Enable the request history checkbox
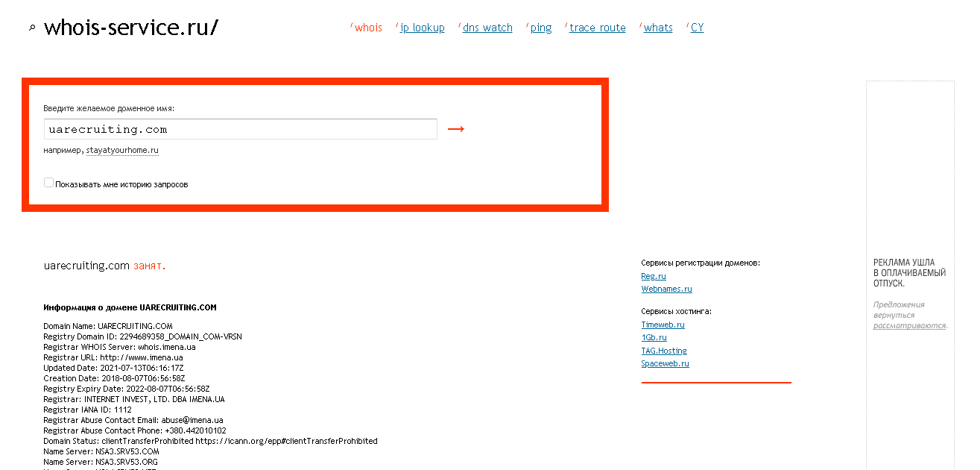 [x=48, y=183]
